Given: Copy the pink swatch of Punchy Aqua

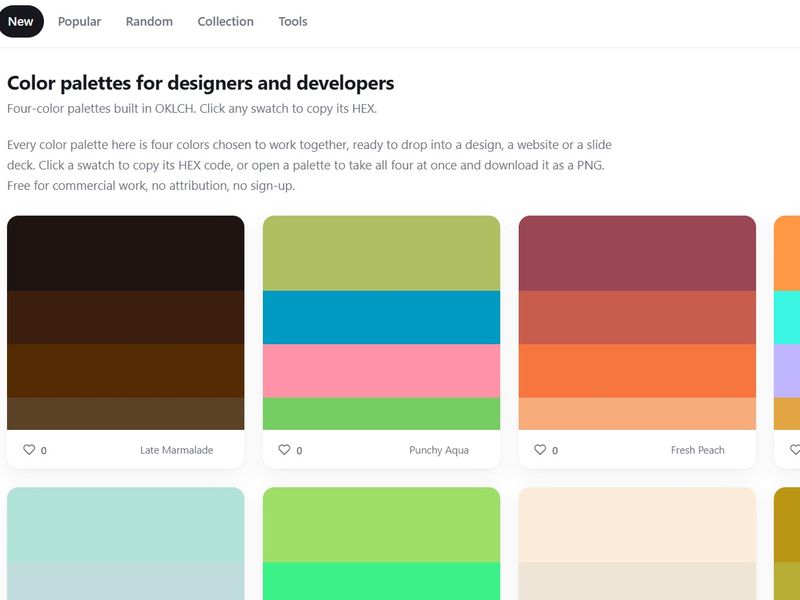Looking at the screenshot, I should 381,371.
